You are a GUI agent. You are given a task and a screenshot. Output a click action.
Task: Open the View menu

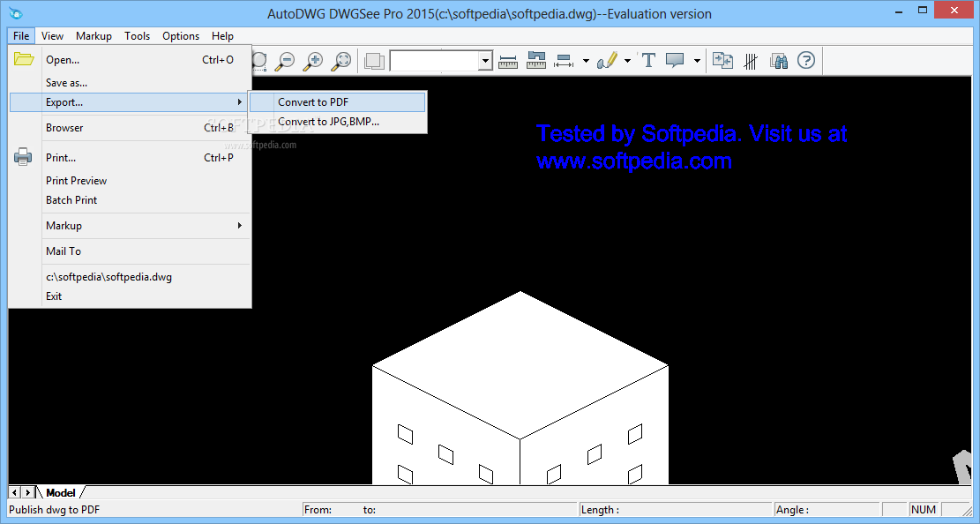tap(53, 35)
